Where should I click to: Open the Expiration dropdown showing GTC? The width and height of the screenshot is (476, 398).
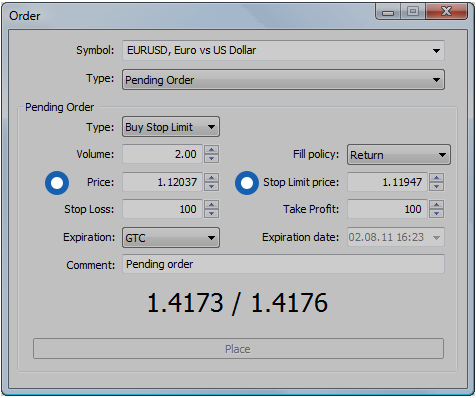[x=171, y=238]
